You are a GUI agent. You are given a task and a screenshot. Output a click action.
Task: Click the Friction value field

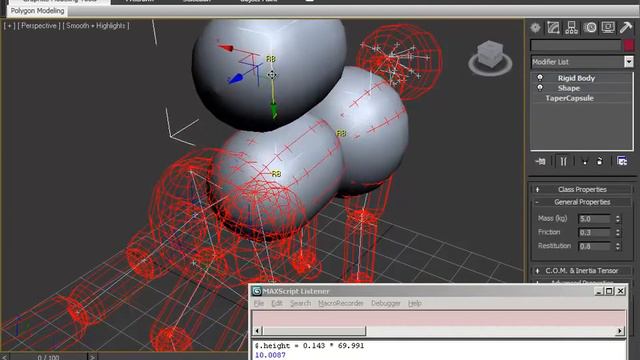coord(594,232)
